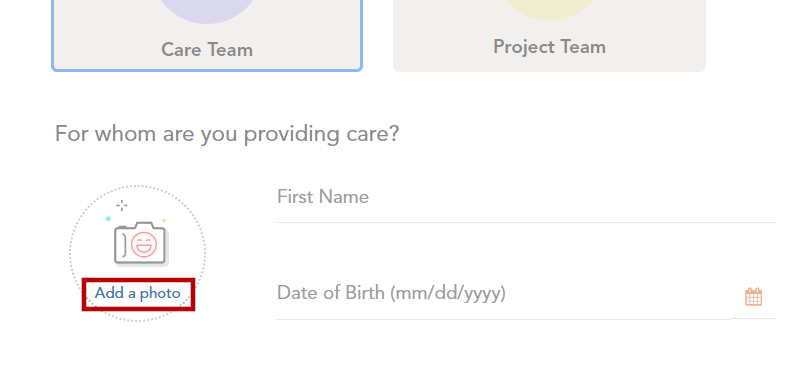This screenshot has width=805, height=366.
Task: Click the underline below First Name
Action: coord(526,222)
